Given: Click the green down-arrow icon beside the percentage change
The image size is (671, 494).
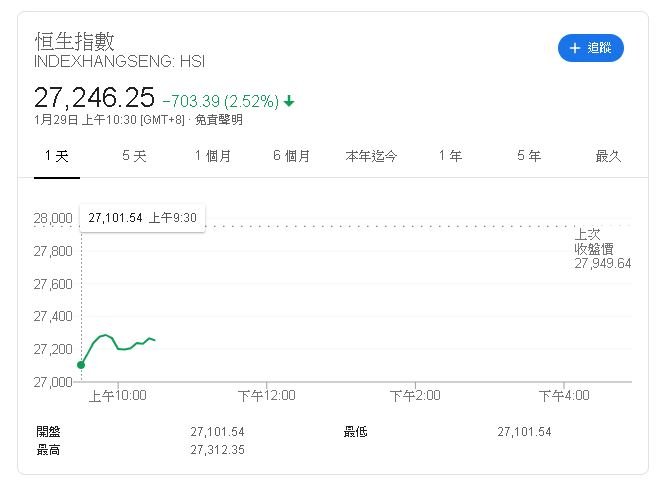Looking at the screenshot, I should 289,101.
